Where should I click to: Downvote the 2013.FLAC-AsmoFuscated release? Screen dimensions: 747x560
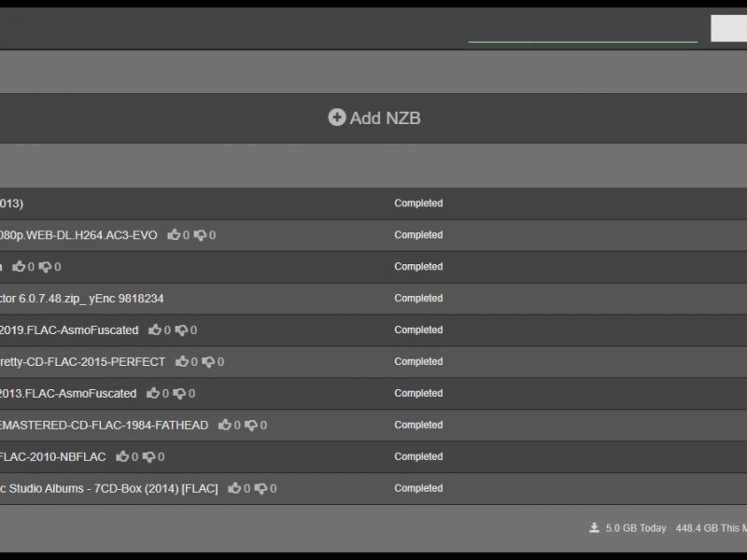pyautogui.click(x=182, y=393)
